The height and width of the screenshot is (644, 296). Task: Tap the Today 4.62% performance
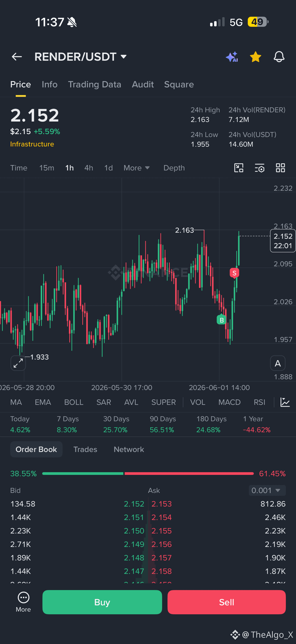(x=20, y=424)
